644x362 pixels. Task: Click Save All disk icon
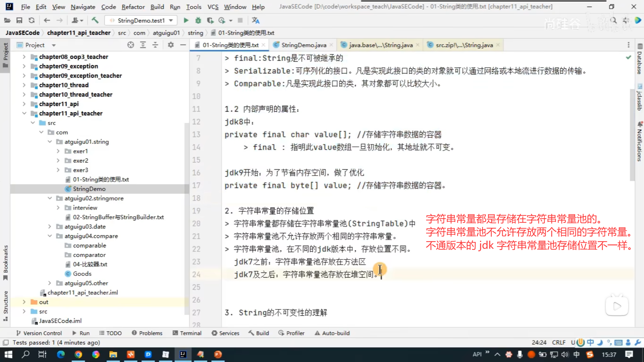click(x=19, y=20)
